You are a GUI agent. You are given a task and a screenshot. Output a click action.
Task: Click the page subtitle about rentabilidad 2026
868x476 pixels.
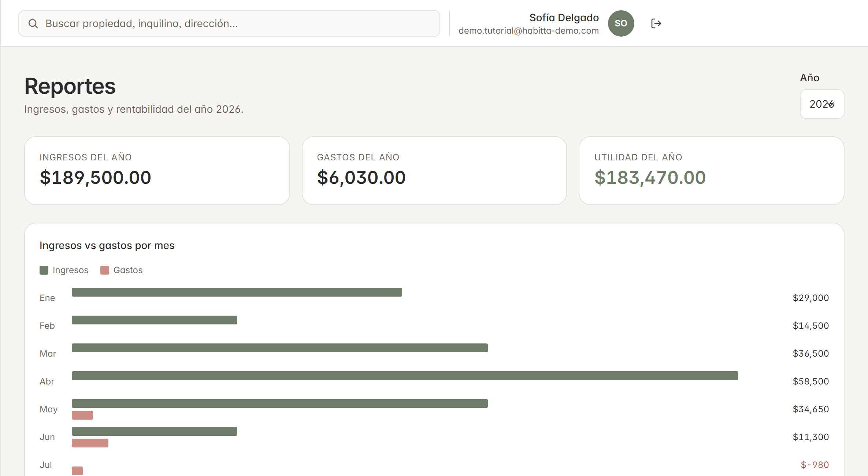tap(134, 109)
